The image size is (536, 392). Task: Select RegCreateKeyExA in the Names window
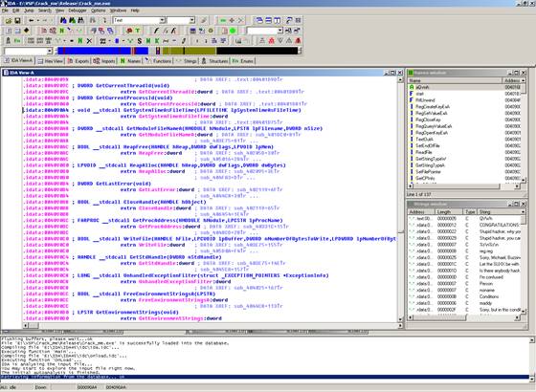click(433, 106)
